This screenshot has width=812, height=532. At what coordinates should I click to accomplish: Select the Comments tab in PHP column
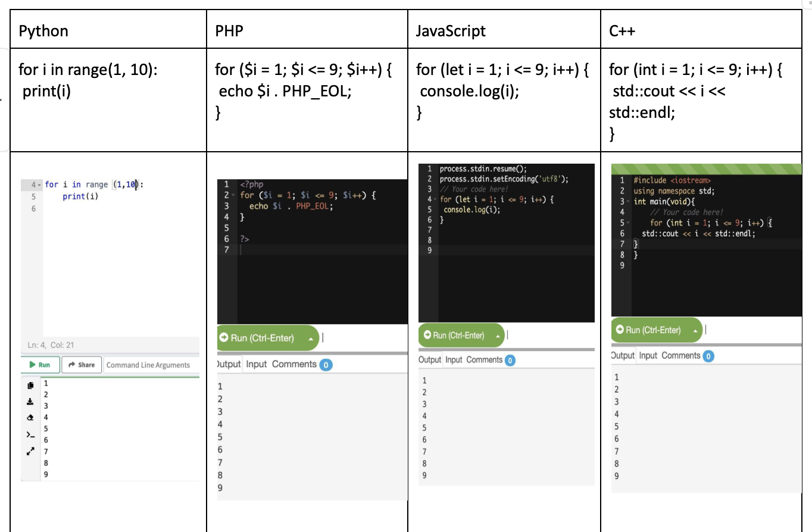tap(294, 364)
